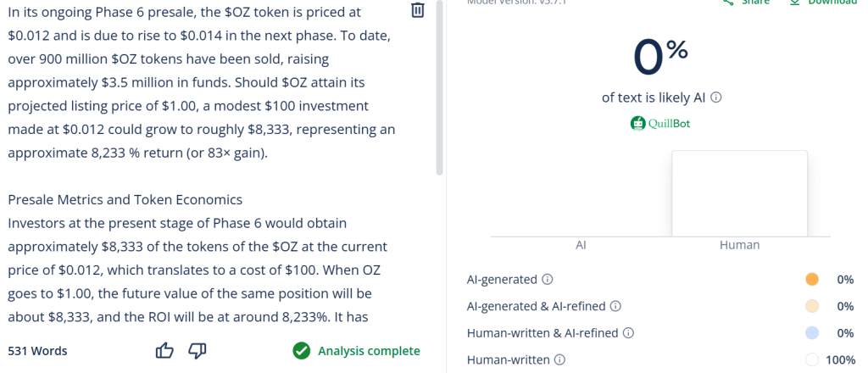The image size is (868, 373).
Task: Click the QuillBot logo
Action: (x=660, y=123)
